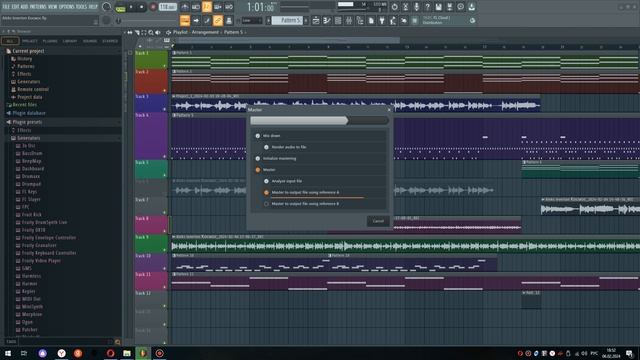Click the Track 2 red header

point(151,81)
